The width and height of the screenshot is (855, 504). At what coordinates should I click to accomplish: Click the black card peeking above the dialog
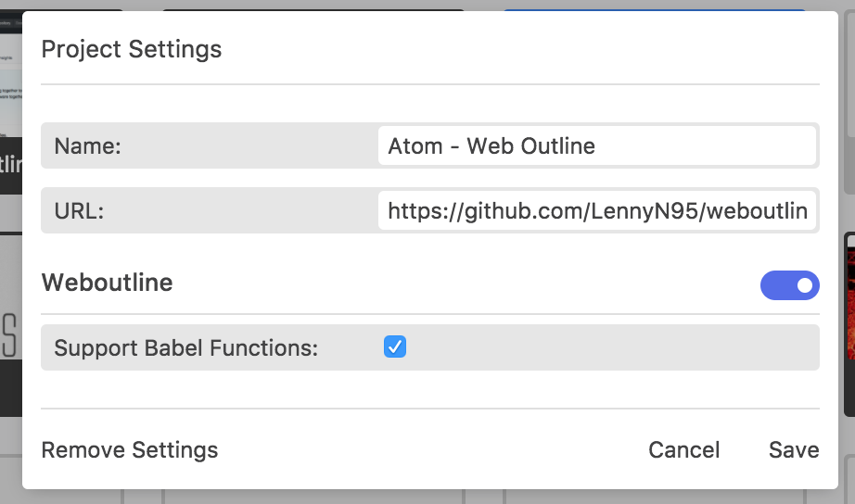pos(313,10)
